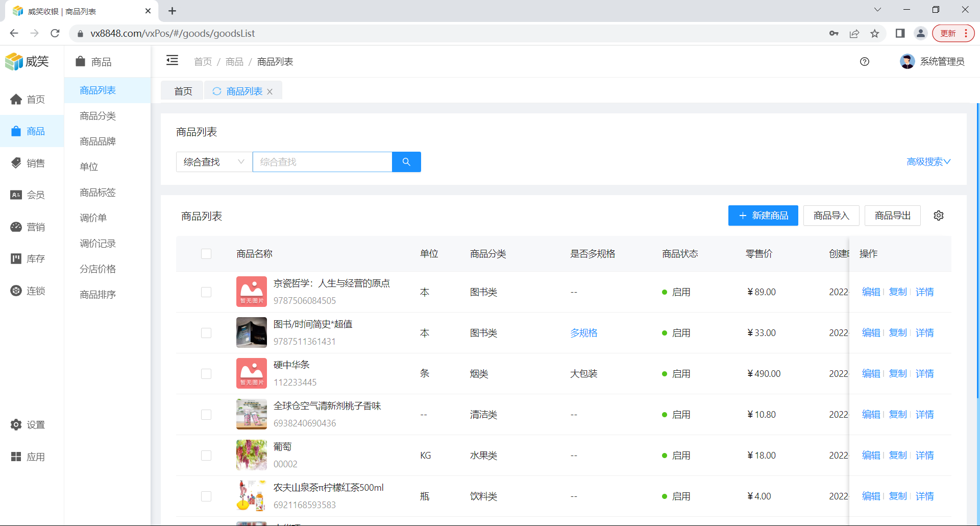Collapse the sidebar with the menu fold icon
The image size is (980, 526).
pos(172,61)
